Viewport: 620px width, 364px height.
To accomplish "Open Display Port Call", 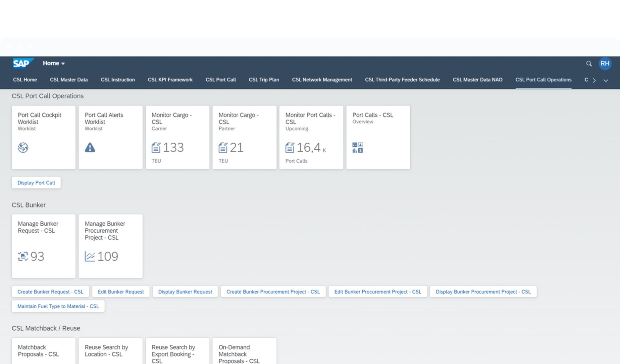I will [36, 182].
